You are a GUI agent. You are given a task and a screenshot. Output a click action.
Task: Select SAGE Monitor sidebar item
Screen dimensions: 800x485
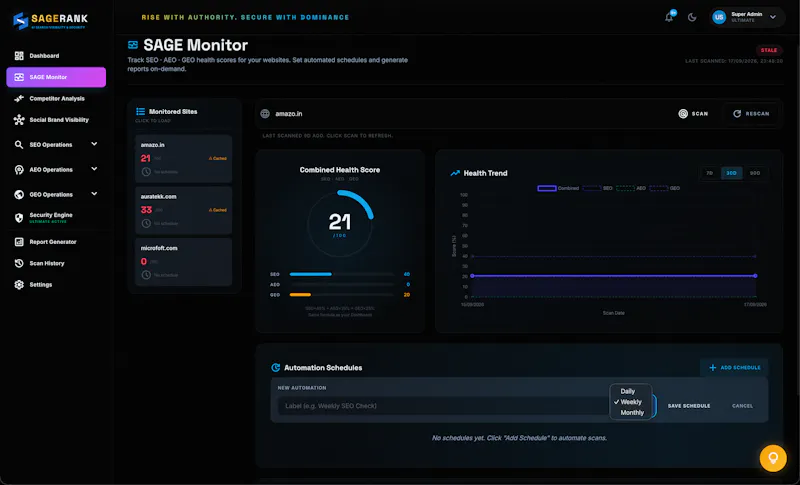56,77
